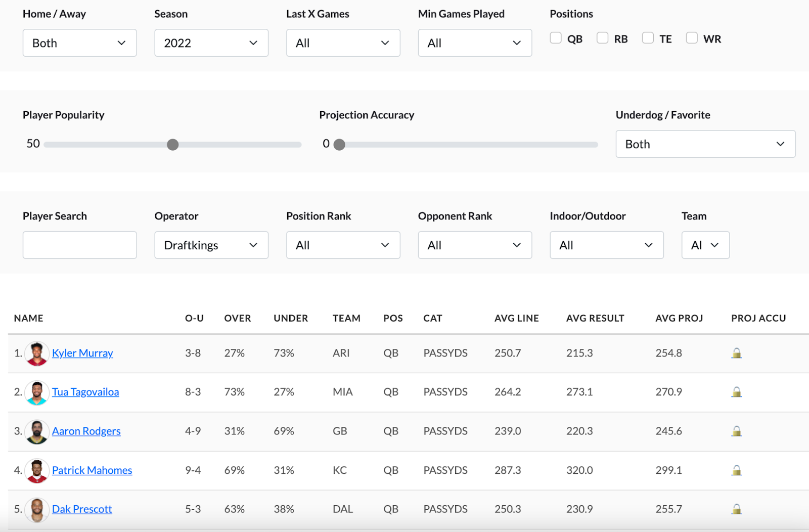Open Aaron Rodgers' player page
The height and width of the screenshot is (532, 809).
pos(86,431)
